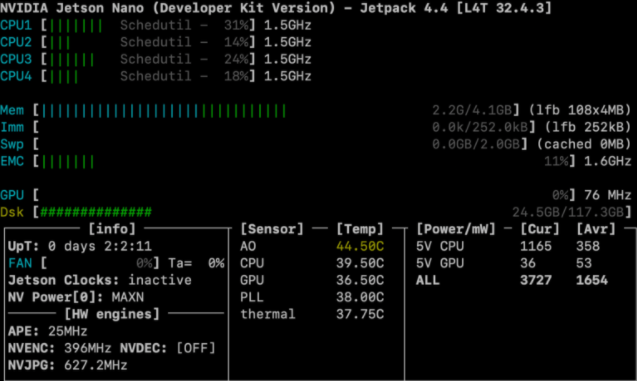Click the 14% CPU2 value
Screen dimensions: 637x381
pyautogui.click(x=236, y=42)
